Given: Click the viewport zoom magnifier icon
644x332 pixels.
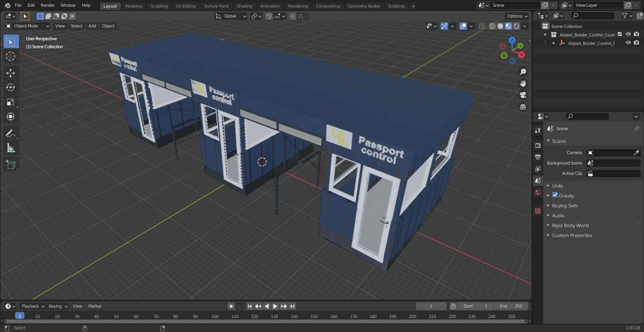Looking at the screenshot, I should pyautogui.click(x=523, y=72).
